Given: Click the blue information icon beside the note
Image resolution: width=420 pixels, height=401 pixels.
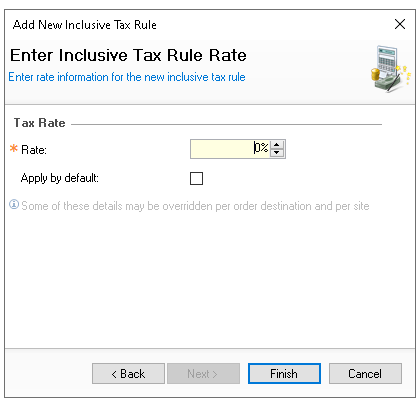Looking at the screenshot, I should [x=14, y=204].
